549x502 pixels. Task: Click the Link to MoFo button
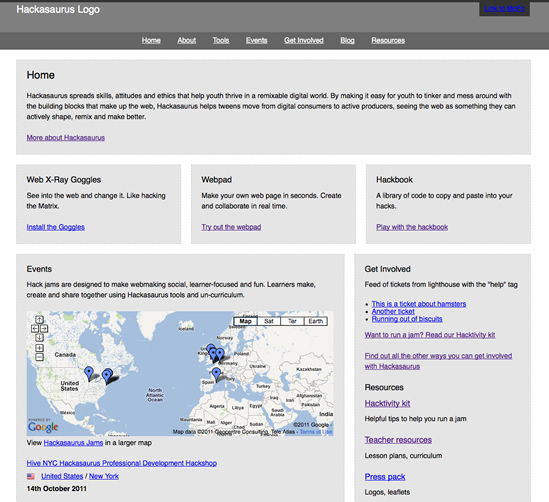[x=505, y=9]
